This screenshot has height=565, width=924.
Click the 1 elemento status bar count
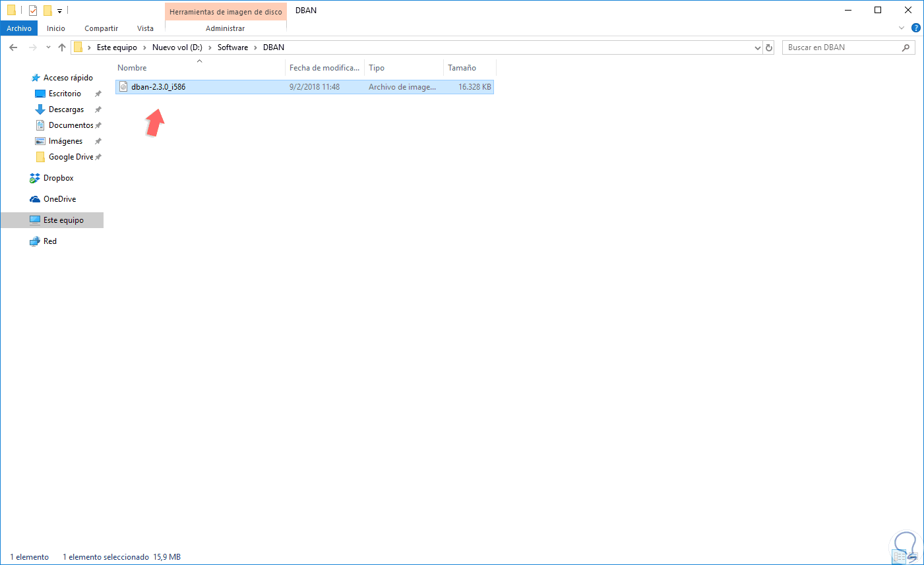click(x=30, y=557)
